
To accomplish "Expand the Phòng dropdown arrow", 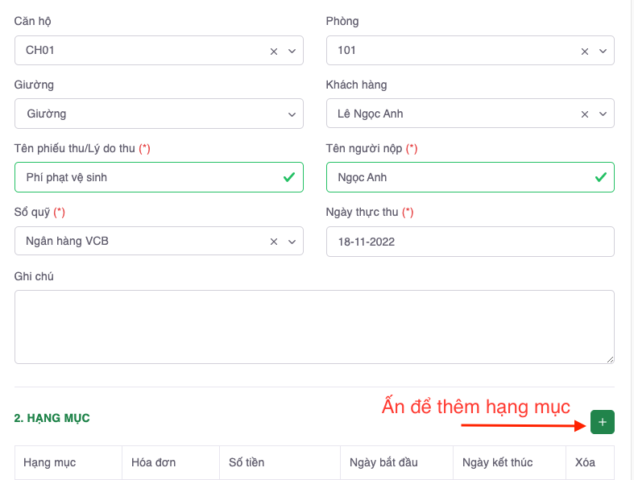I will (x=604, y=51).
